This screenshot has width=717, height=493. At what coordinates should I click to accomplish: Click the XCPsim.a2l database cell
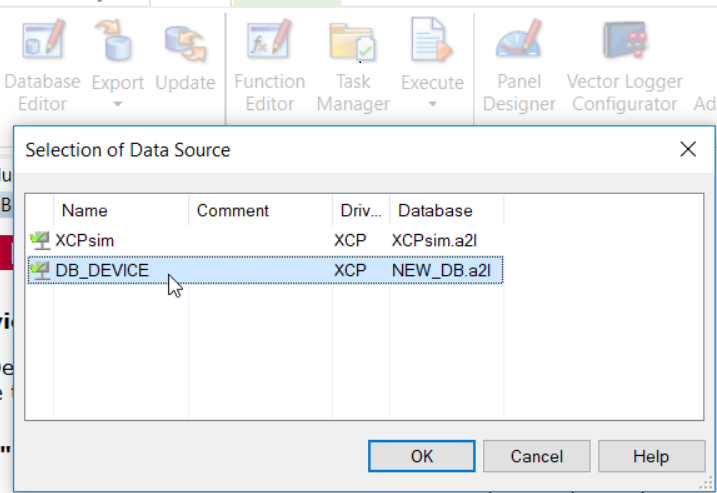[434, 241]
